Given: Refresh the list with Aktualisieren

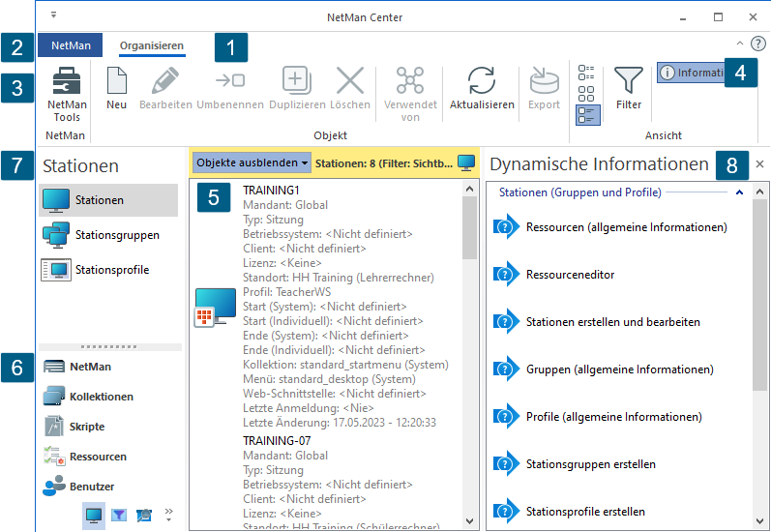Looking at the screenshot, I should point(482,88).
